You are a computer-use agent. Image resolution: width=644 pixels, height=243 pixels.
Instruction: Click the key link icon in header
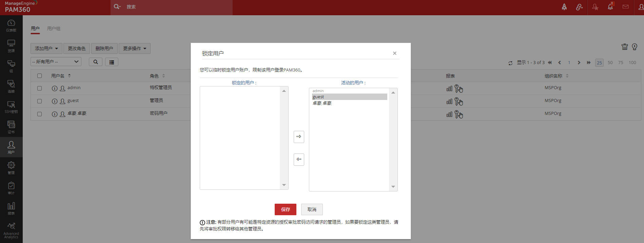coord(579,7)
